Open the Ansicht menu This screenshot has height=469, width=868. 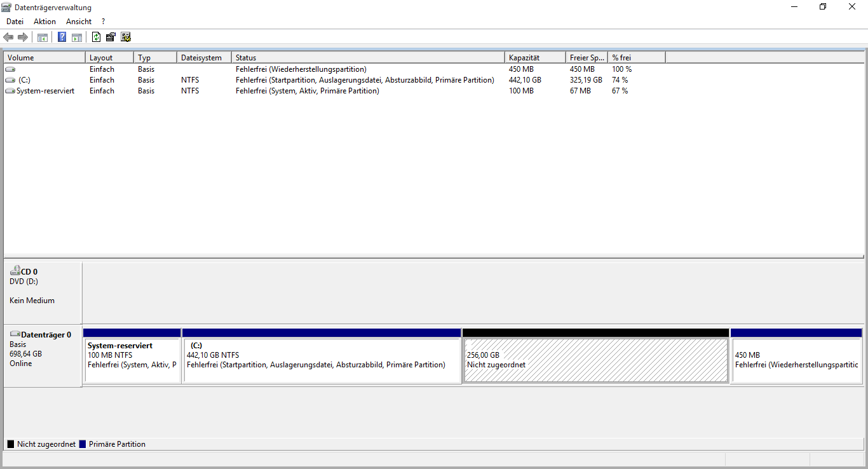[79, 22]
